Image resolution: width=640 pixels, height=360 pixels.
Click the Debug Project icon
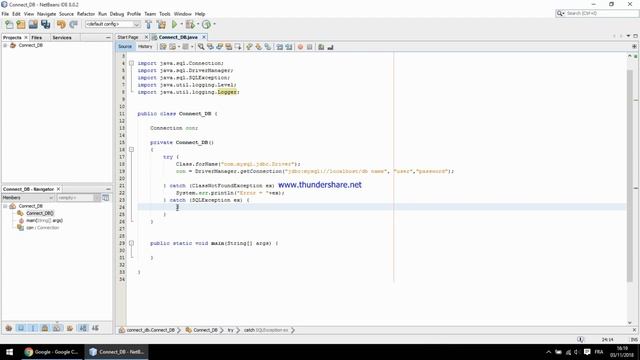click(x=190, y=24)
